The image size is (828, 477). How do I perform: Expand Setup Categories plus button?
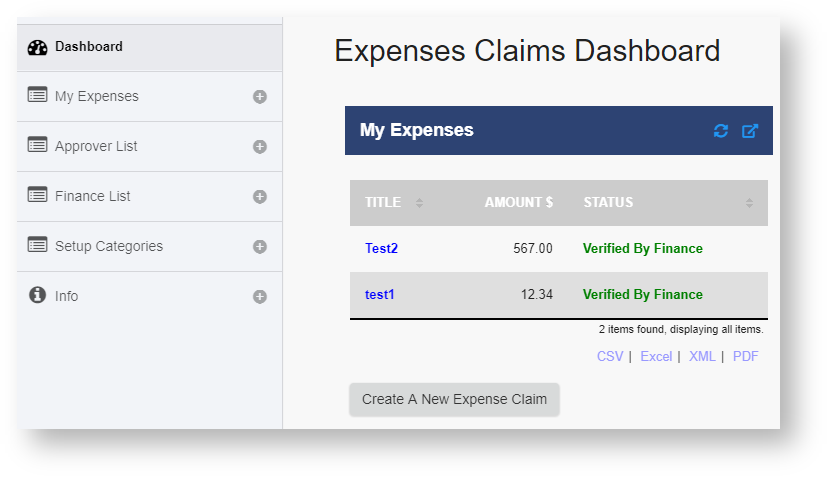point(260,247)
